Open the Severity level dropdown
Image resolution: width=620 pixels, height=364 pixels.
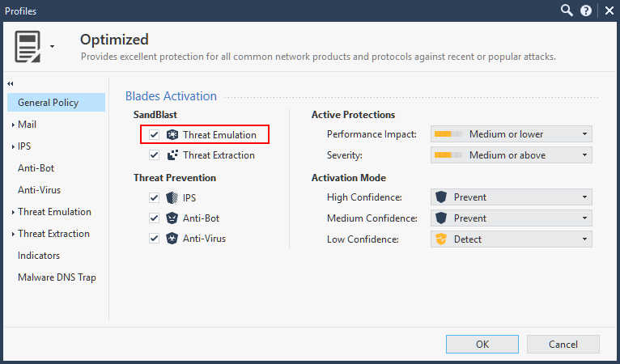tap(511, 154)
